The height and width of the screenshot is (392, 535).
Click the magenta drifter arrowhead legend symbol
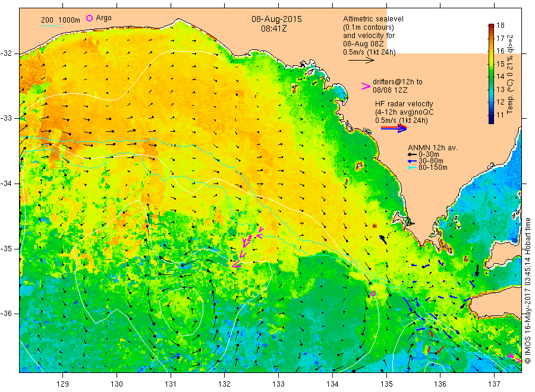(366, 86)
